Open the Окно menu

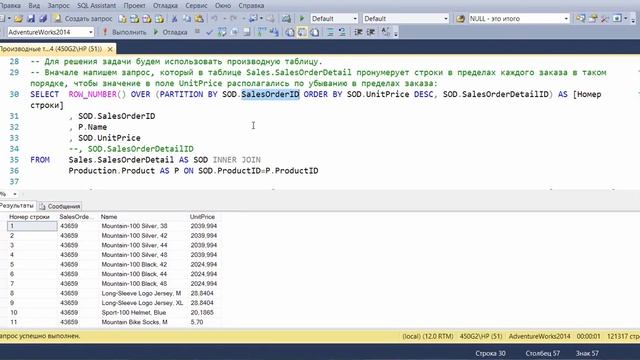click(223, 6)
